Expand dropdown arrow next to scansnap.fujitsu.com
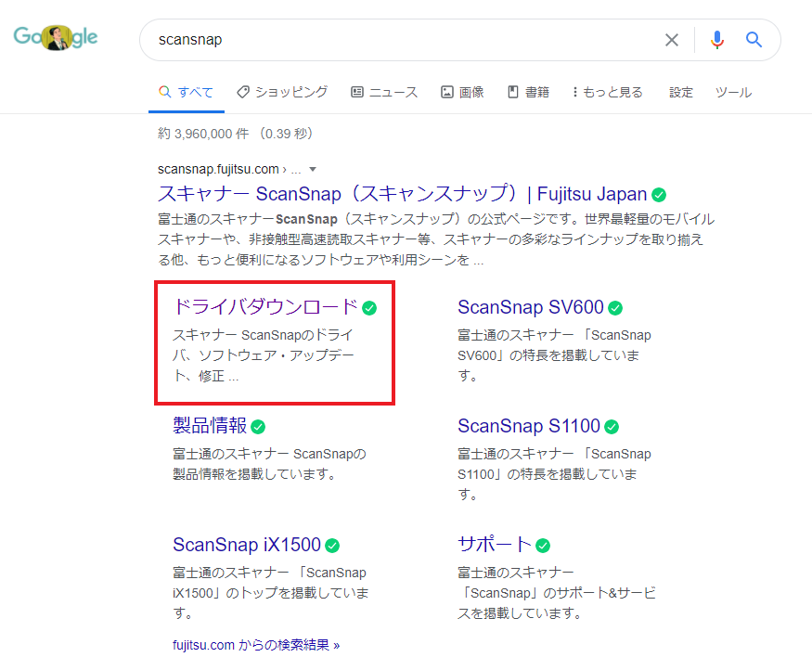The height and width of the screenshot is (670, 812). tap(312, 169)
